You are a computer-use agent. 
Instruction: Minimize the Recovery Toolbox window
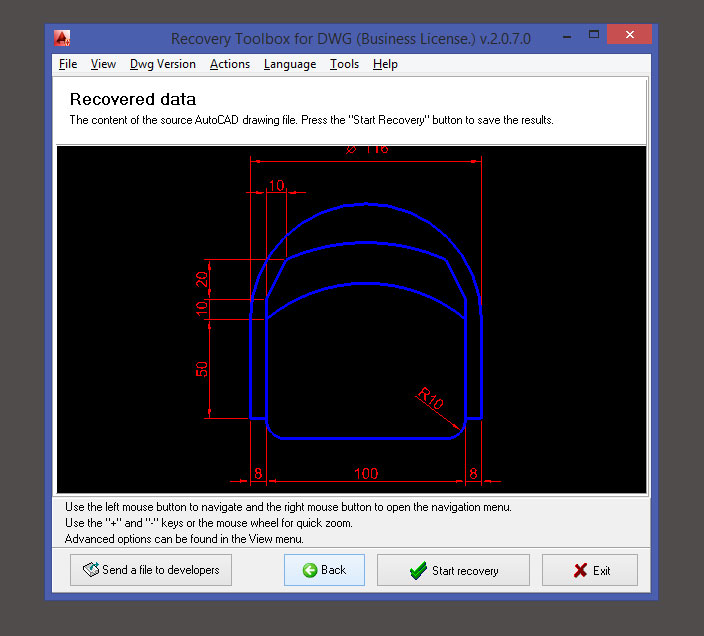coord(567,35)
